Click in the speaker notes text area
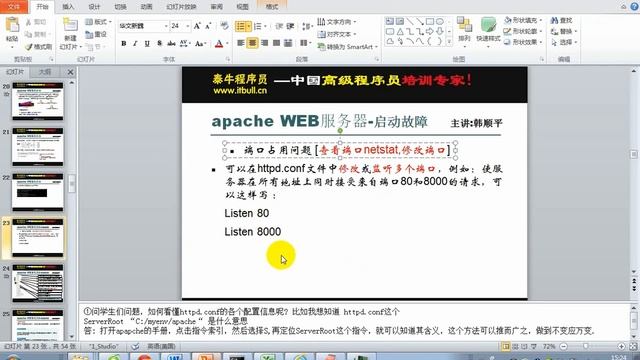 coord(354,322)
